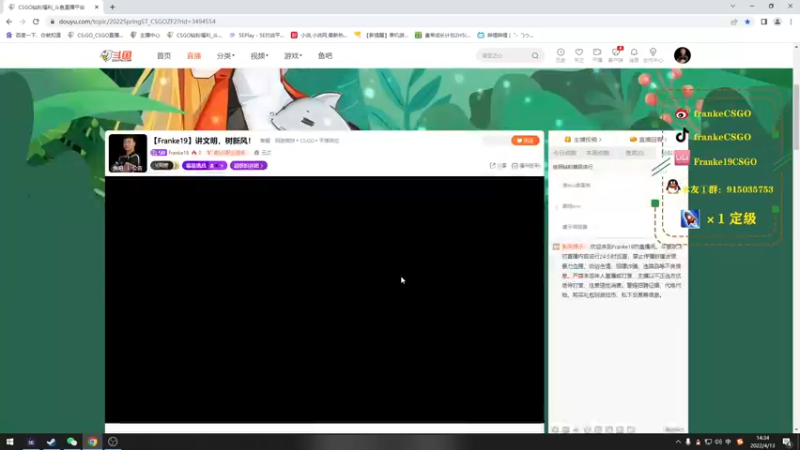The height and width of the screenshot is (450, 800).
Task: Click the share page icon in the address bar
Action: click(x=734, y=21)
